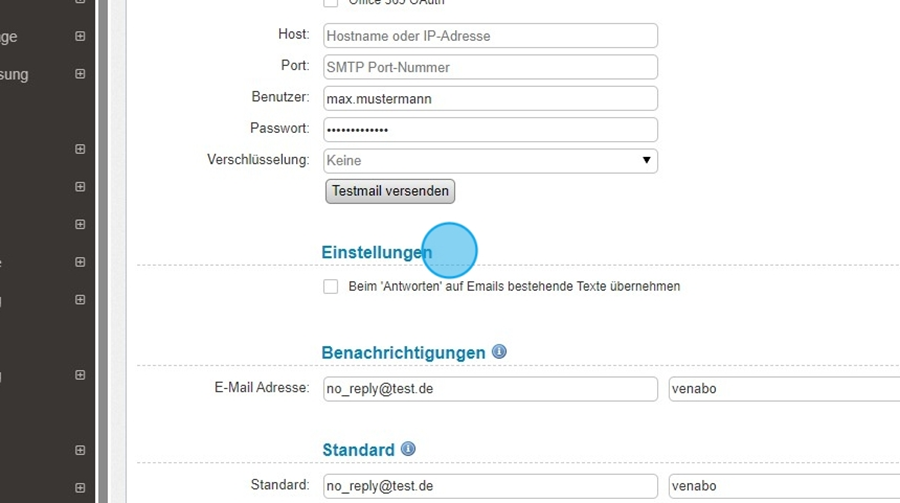Focus the Standard email address field

pos(490,486)
